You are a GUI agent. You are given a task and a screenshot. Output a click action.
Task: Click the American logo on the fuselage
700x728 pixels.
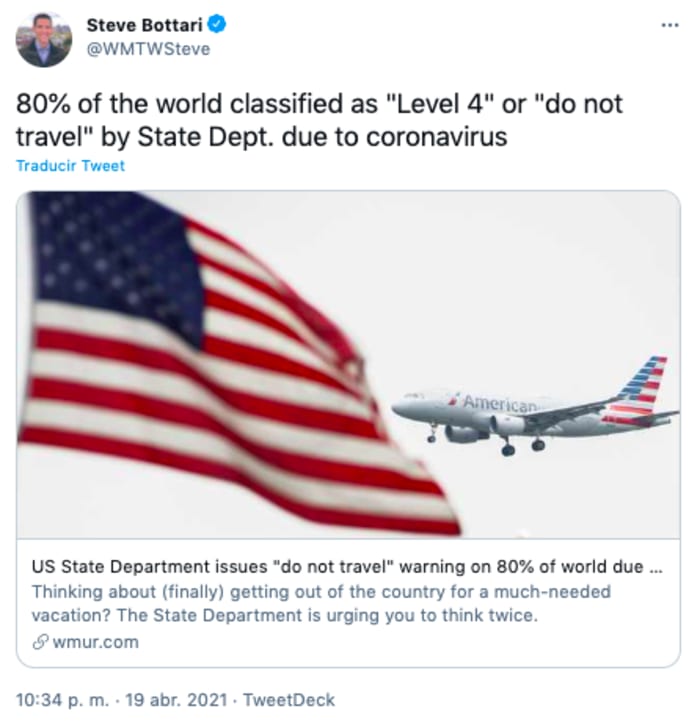click(499, 402)
